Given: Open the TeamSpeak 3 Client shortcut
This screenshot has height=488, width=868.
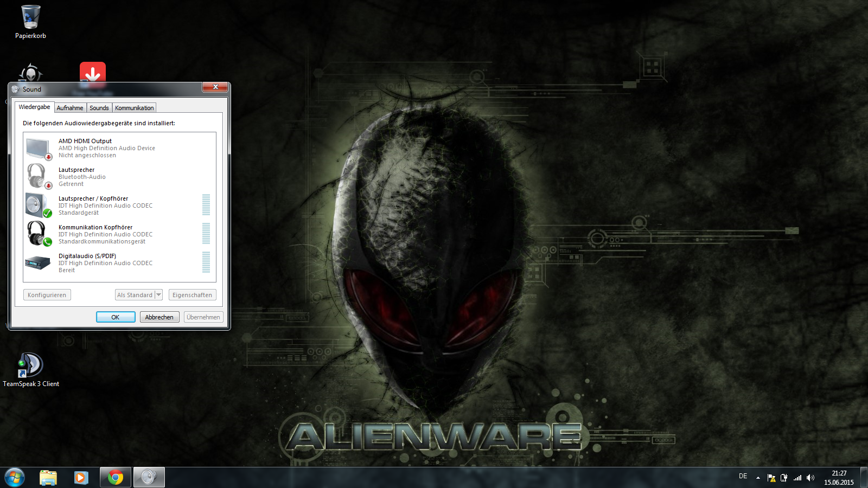Looking at the screenshot, I should pos(30,365).
